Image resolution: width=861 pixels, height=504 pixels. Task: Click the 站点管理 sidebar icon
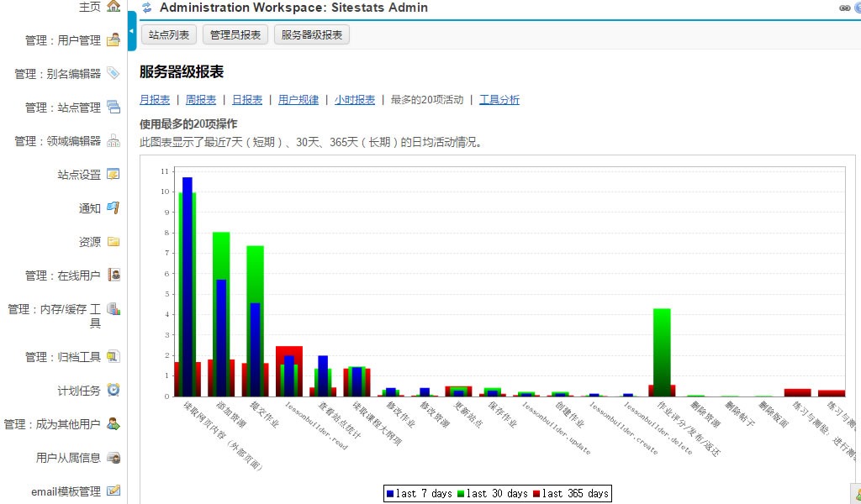tap(114, 108)
